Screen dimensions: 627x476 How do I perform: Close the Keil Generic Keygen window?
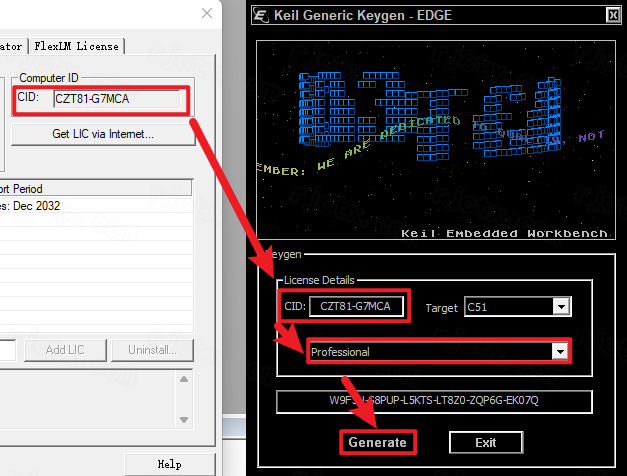coord(613,15)
